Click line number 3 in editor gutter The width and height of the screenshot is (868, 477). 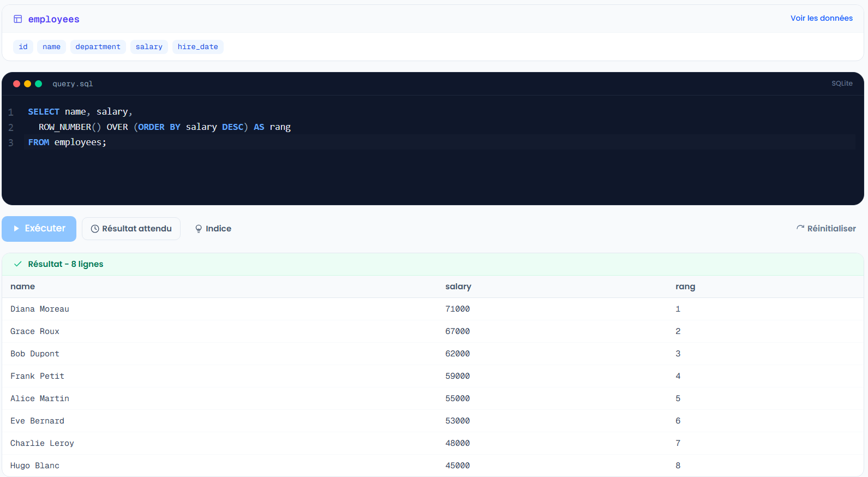11,143
